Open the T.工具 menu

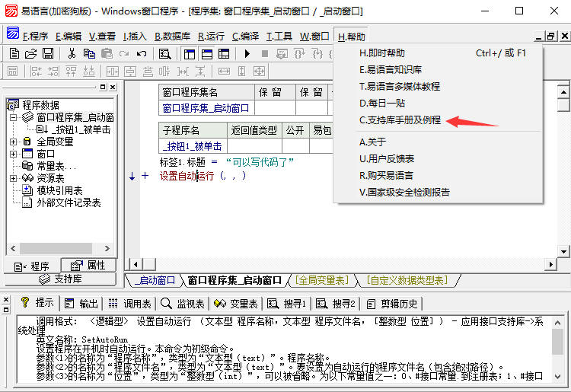coord(279,37)
